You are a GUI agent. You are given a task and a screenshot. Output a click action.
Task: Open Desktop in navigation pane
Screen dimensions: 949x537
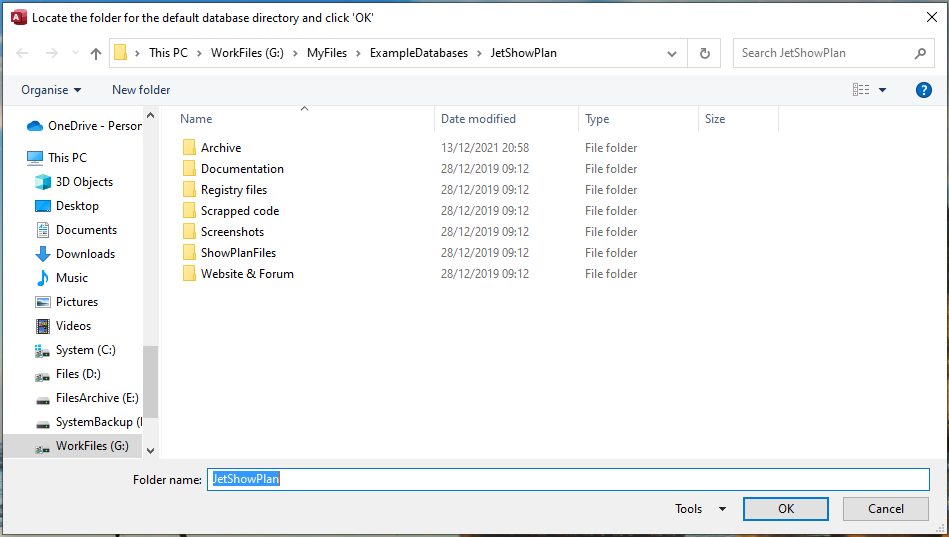point(67,206)
